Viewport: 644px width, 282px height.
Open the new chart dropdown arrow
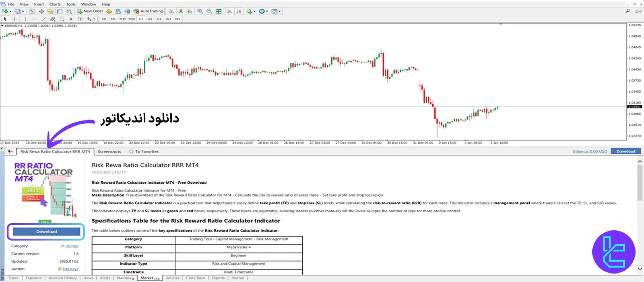coord(10,11)
